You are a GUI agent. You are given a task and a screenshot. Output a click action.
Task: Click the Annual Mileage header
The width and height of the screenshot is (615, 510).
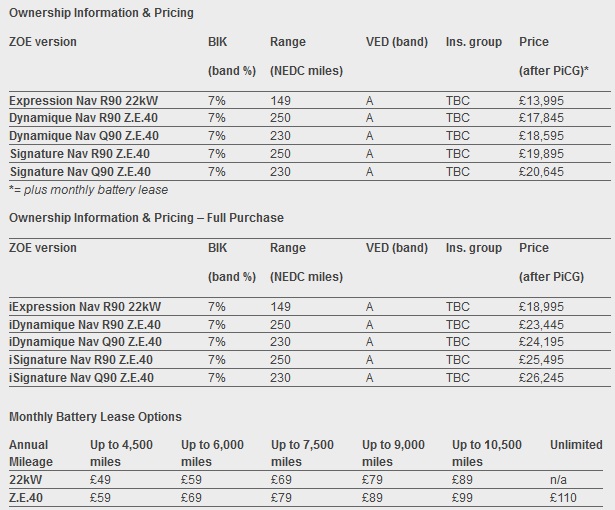pyautogui.click(x=34, y=453)
